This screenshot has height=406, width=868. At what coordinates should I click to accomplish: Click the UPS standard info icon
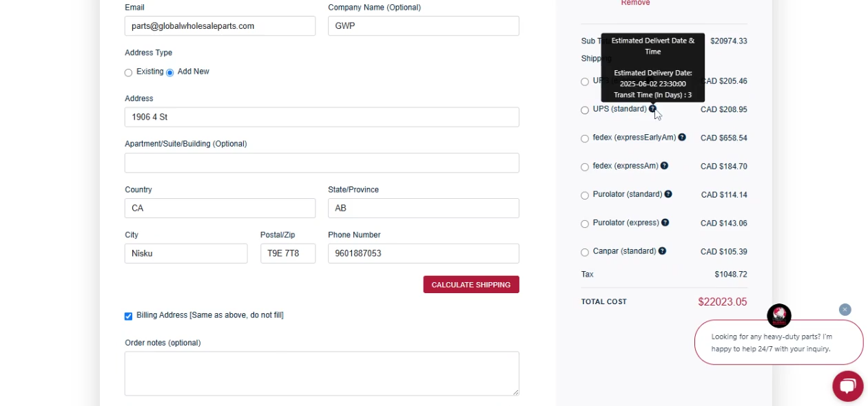(652, 109)
